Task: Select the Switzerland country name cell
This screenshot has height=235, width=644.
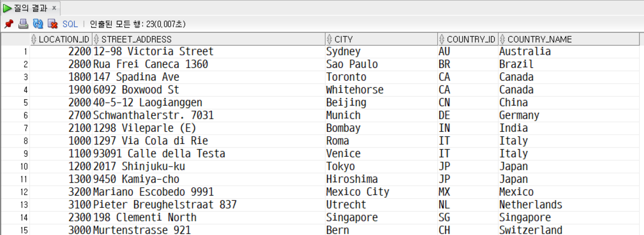Action: click(x=569, y=230)
